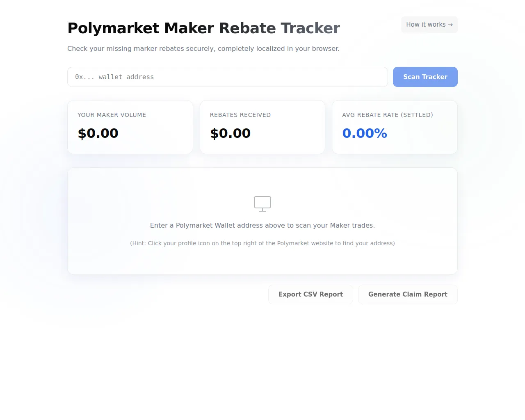
Task: Click the '0x...' placeholder text
Action: 84,77
